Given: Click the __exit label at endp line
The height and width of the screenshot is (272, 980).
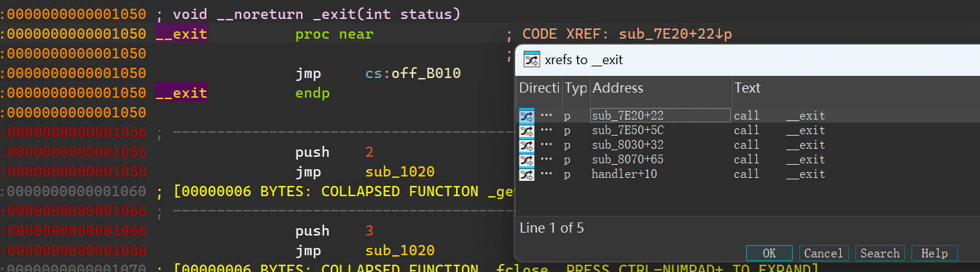Looking at the screenshot, I should 181,93.
